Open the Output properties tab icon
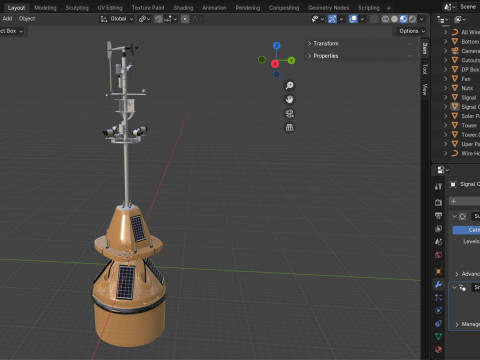The height and width of the screenshot is (360, 480). (438, 216)
